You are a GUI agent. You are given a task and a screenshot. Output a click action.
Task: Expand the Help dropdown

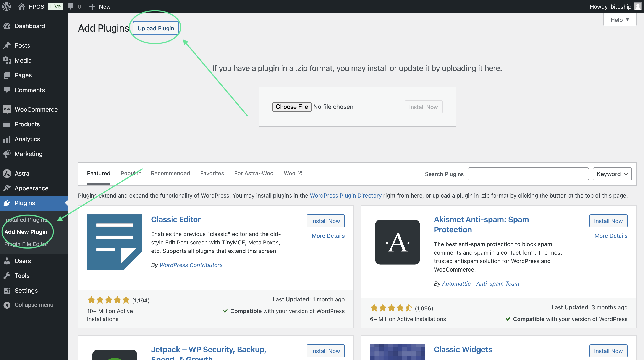(x=620, y=20)
